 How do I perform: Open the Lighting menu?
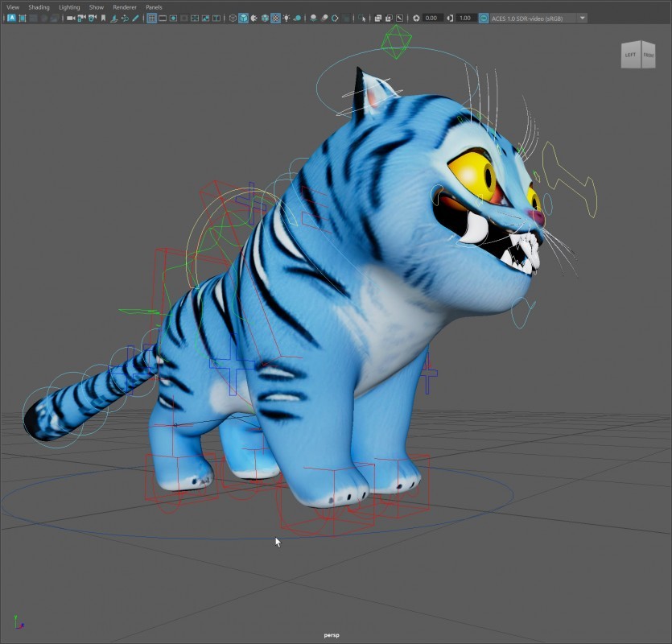pyautogui.click(x=69, y=7)
